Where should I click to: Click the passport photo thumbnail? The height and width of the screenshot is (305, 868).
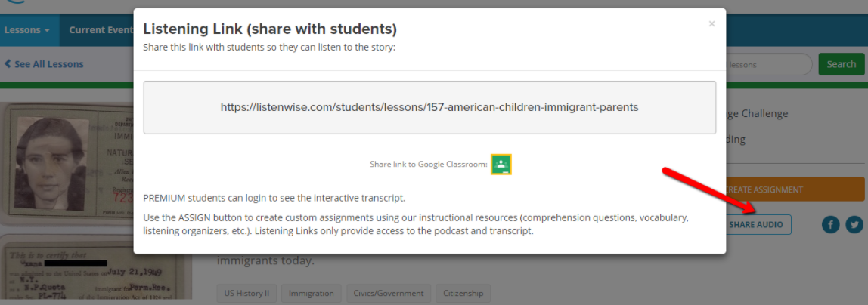pos(67,162)
